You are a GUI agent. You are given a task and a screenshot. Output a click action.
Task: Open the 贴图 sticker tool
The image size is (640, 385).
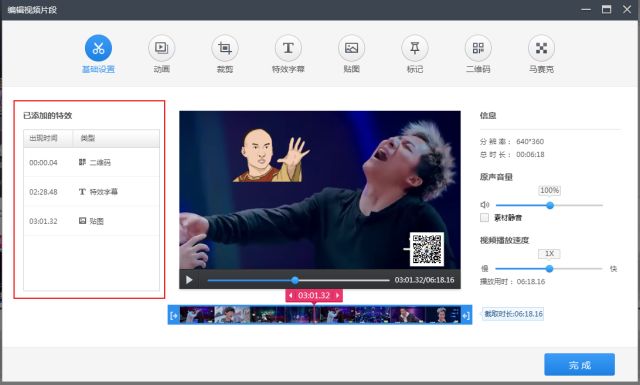pos(351,48)
